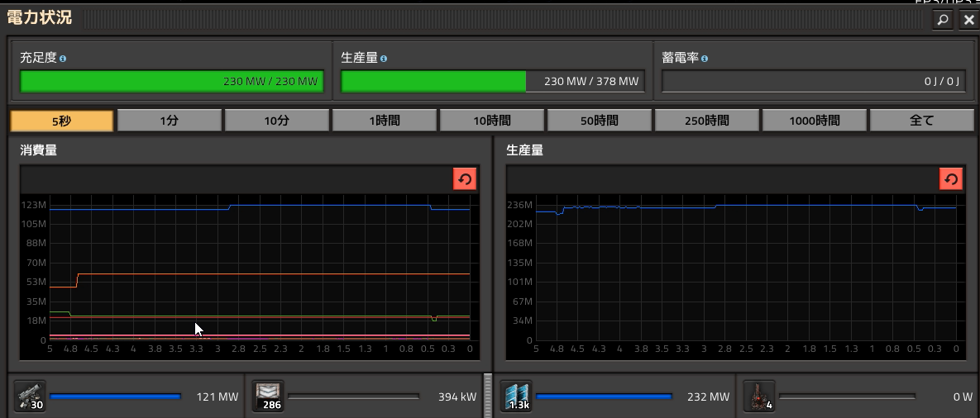
Task: Click the 232 MW production value
Action: pos(708,397)
